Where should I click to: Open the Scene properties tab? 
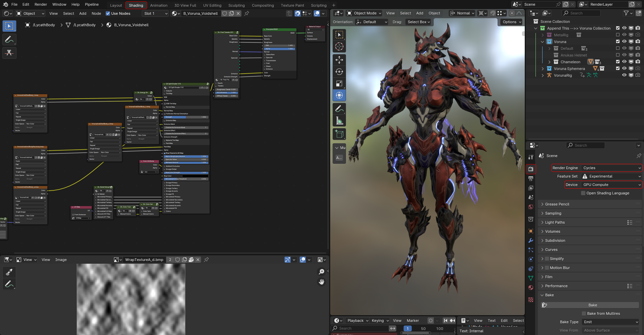click(x=531, y=197)
